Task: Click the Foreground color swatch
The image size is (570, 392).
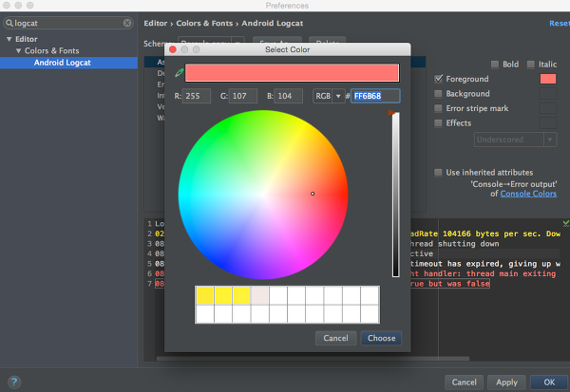Action: tap(548, 79)
